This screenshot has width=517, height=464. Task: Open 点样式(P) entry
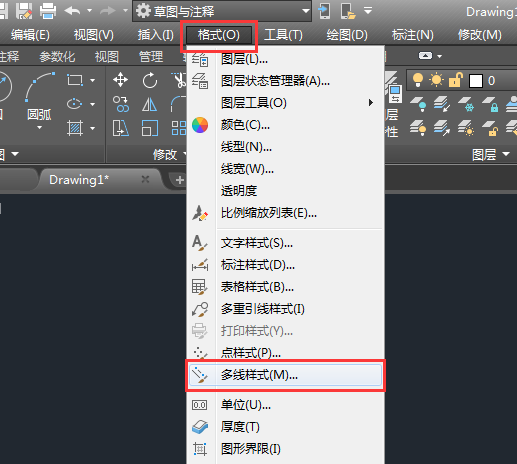click(285, 353)
